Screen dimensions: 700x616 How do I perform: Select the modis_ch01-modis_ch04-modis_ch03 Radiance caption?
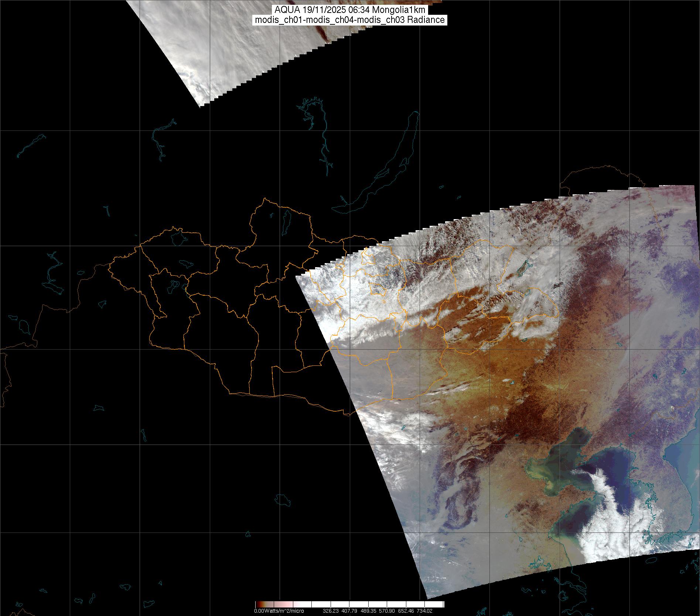[350, 20]
